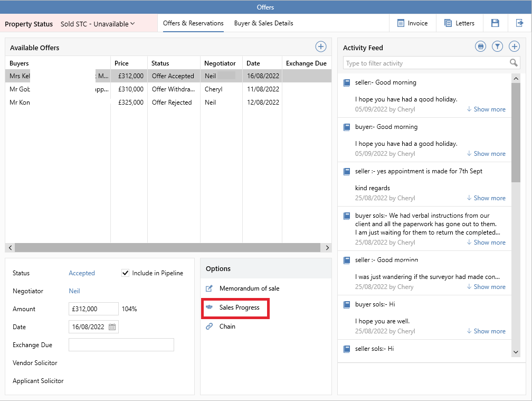Add a new offer
This screenshot has width=532, height=401.
(x=321, y=46)
